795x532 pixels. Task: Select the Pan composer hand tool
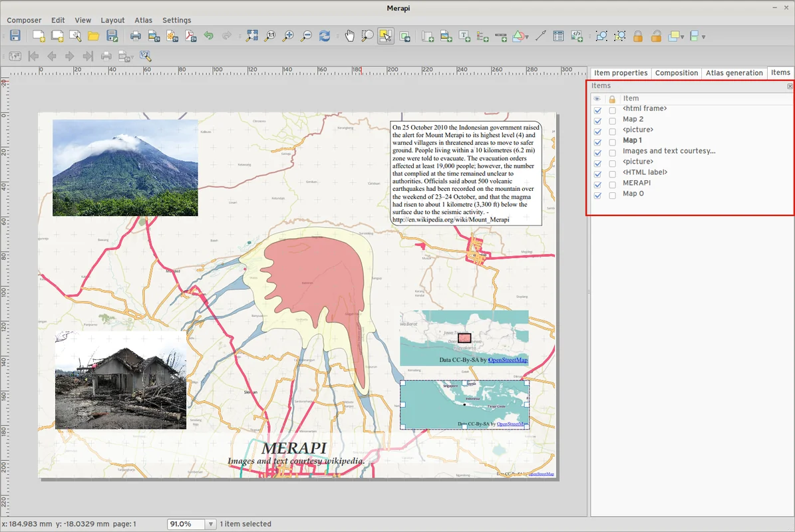[x=350, y=36]
